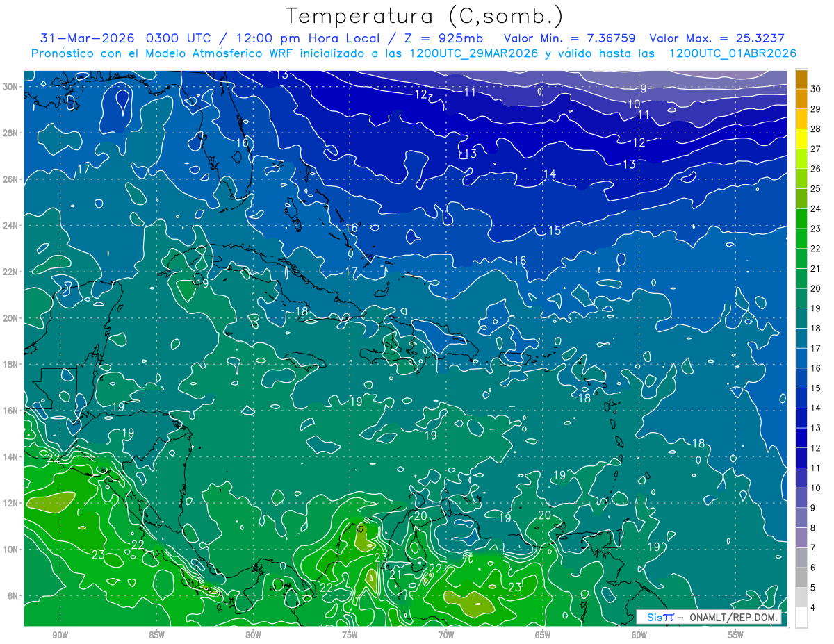Click the 90W longitude axis label

coord(60,635)
